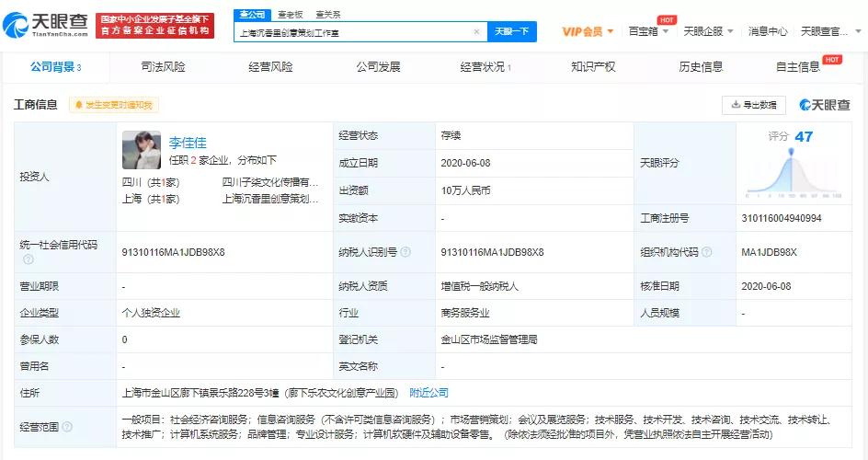The height and width of the screenshot is (460, 868).
Task: Click 核准日期 value 2020-06-08
Action: [766, 286]
